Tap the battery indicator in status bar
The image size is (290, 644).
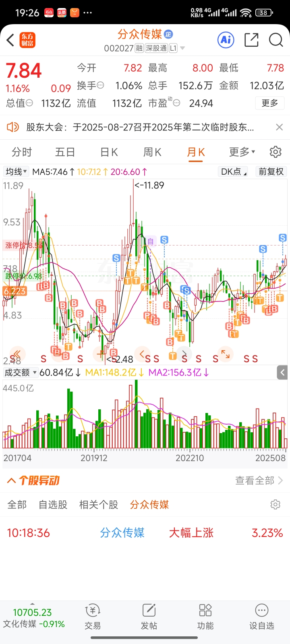[264, 12]
